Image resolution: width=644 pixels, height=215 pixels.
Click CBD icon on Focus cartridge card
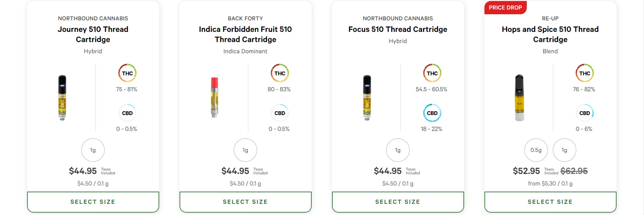[432, 113]
